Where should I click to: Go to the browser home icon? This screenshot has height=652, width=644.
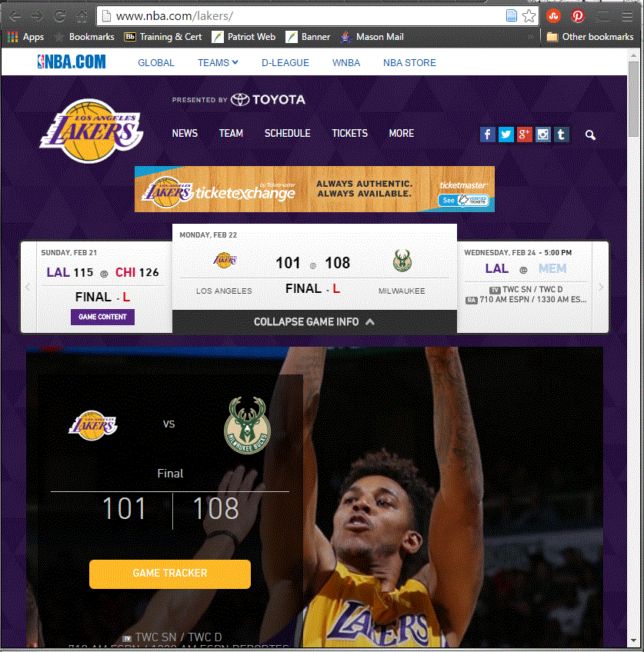(82, 16)
